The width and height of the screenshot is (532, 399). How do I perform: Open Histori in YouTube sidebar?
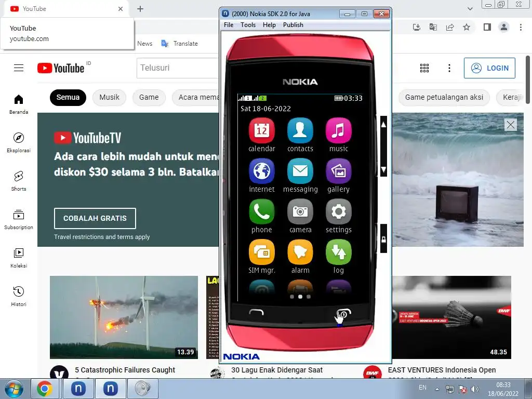pos(19,296)
